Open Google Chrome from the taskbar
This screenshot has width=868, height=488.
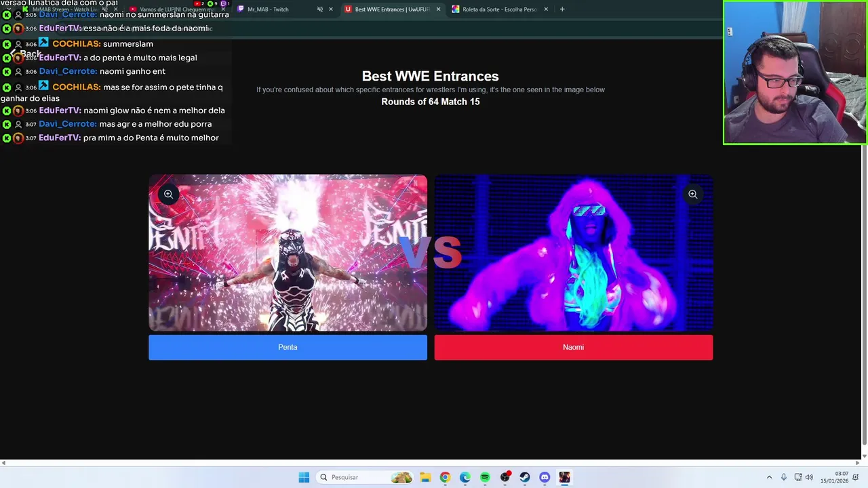point(445,477)
